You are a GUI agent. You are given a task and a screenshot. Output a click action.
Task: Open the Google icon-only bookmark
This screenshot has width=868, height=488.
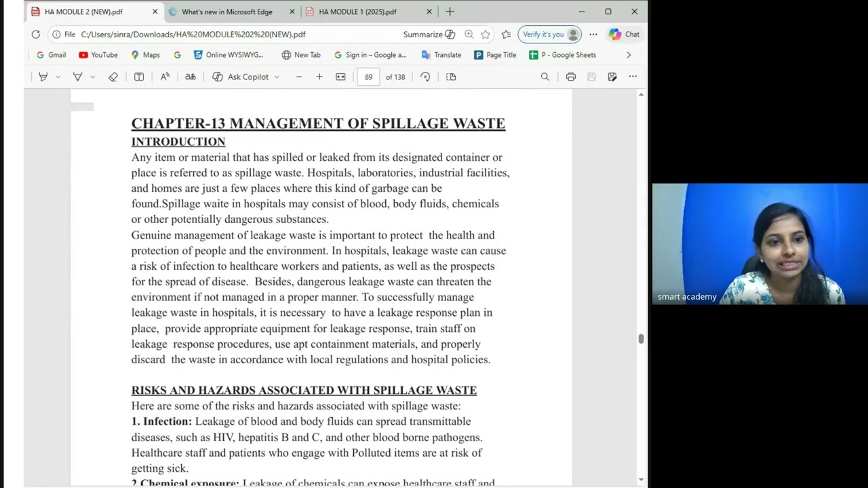coord(177,55)
